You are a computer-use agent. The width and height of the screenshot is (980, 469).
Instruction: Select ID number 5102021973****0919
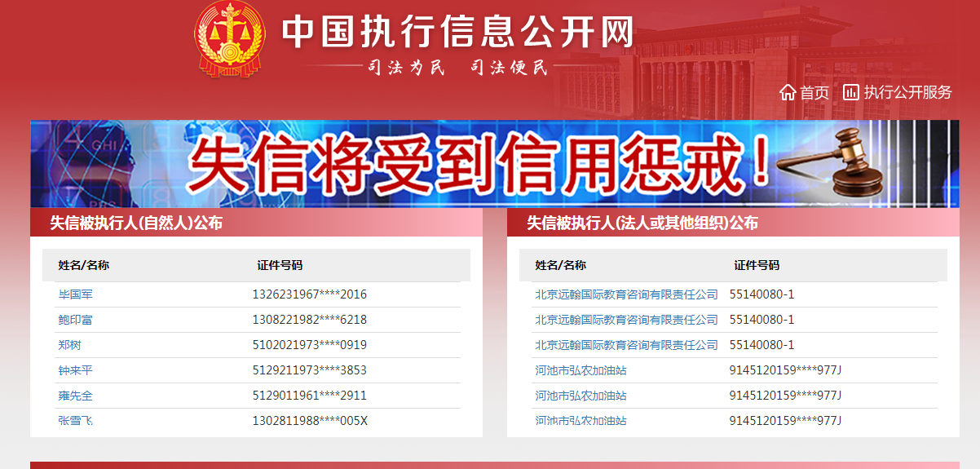point(310,345)
